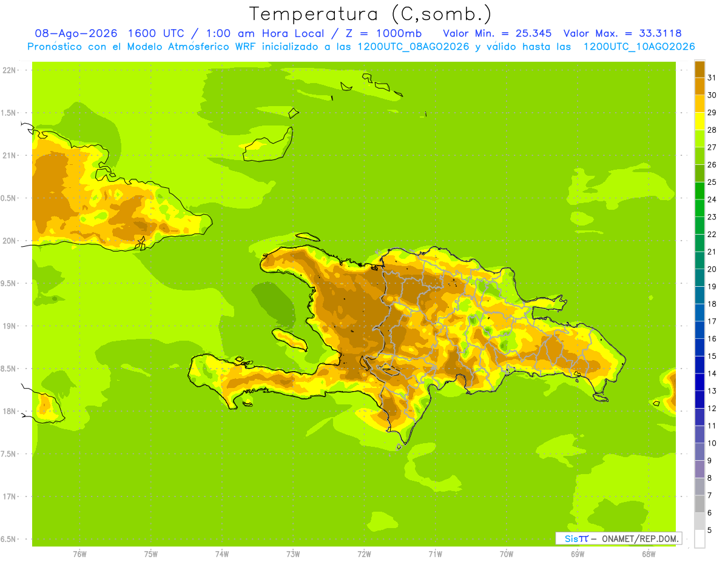Click the "Valor Min. = 25.345" value

[x=497, y=33]
